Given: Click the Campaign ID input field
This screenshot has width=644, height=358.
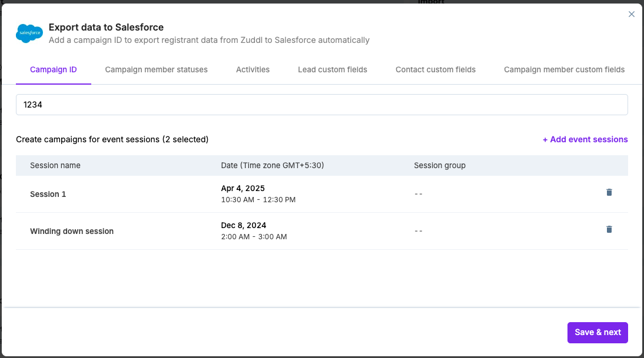Looking at the screenshot, I should [321, 105].
